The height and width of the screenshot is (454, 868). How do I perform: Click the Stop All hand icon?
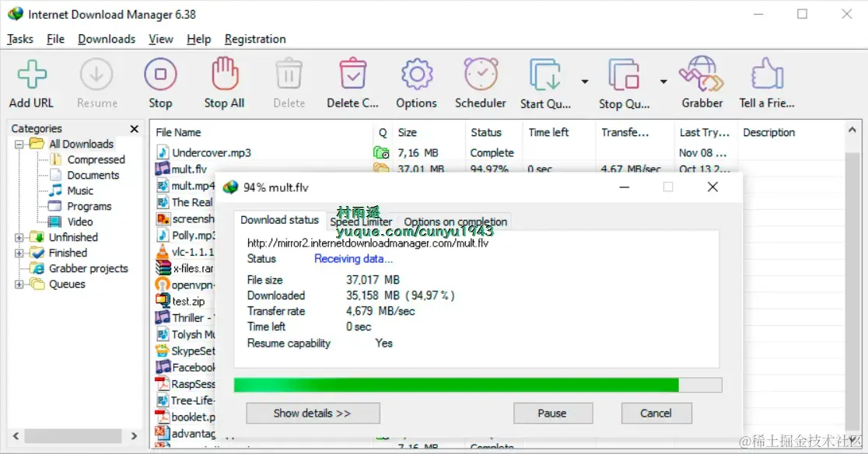224,74
